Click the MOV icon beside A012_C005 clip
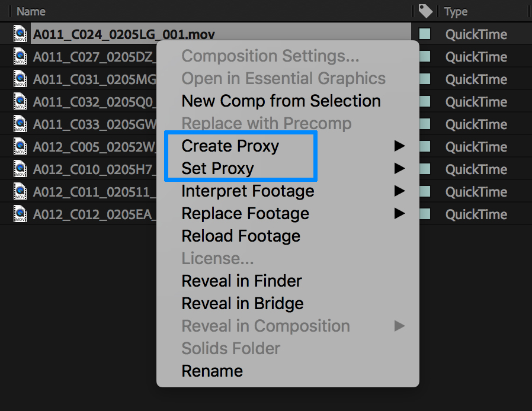Screen dimensions: 532x411 [x=21, y=147]
